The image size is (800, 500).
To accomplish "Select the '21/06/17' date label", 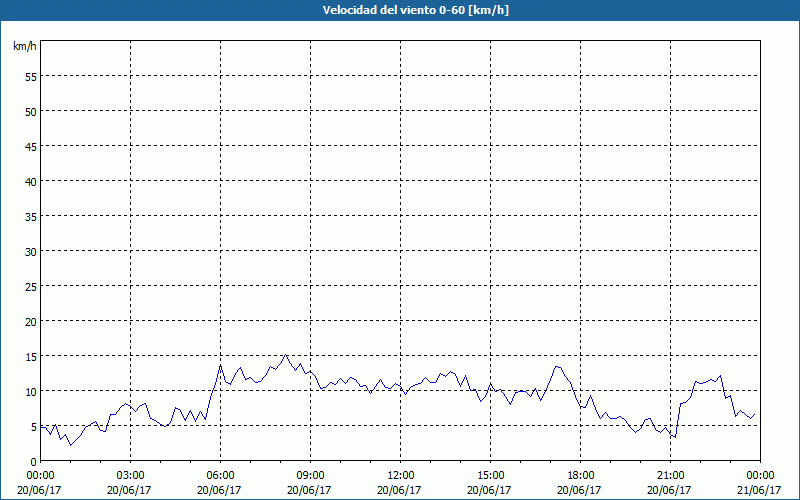I will (759, 490).
